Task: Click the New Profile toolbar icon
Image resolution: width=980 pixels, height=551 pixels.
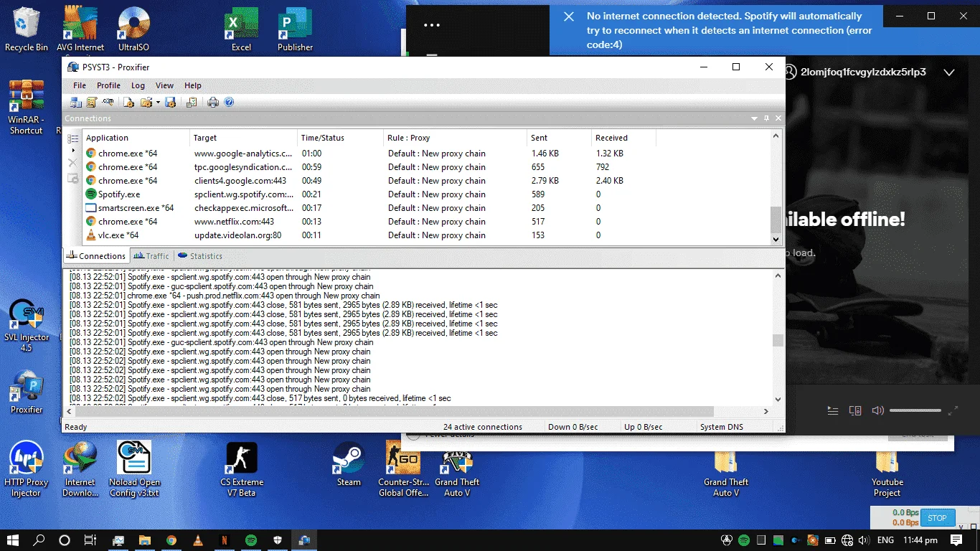Action: click(x=129, y=103)
